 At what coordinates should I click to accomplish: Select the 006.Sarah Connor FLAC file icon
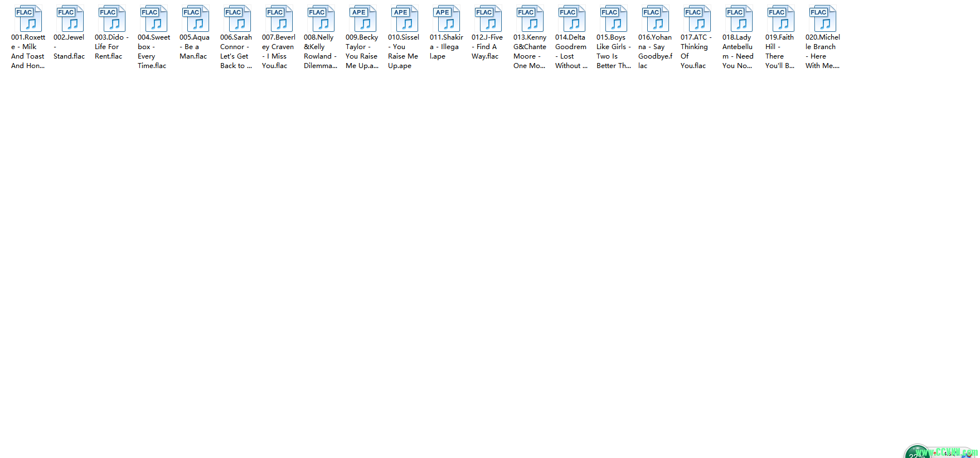(x=237, y=18)
